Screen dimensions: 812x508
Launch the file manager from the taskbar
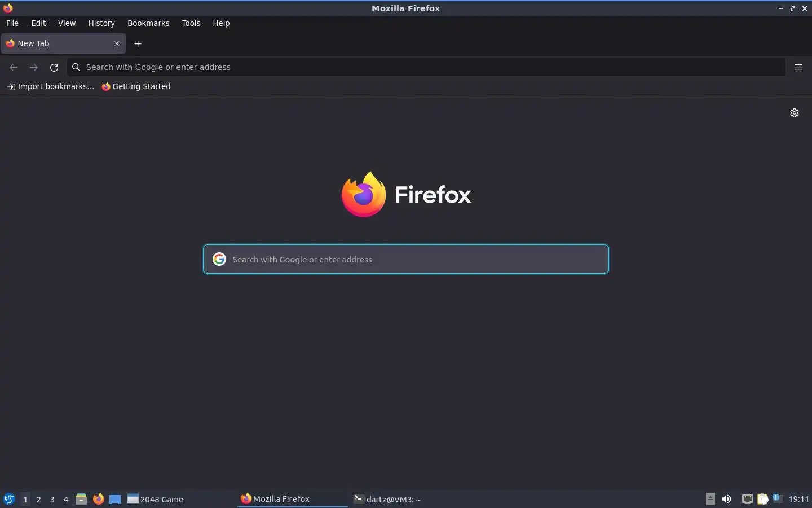click(81, 499)
